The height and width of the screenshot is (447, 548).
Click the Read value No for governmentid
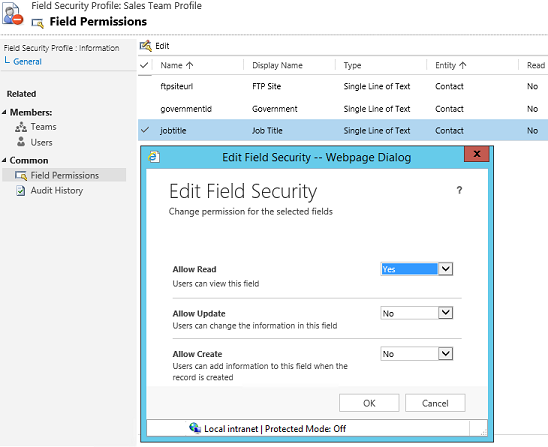[532, 109]
